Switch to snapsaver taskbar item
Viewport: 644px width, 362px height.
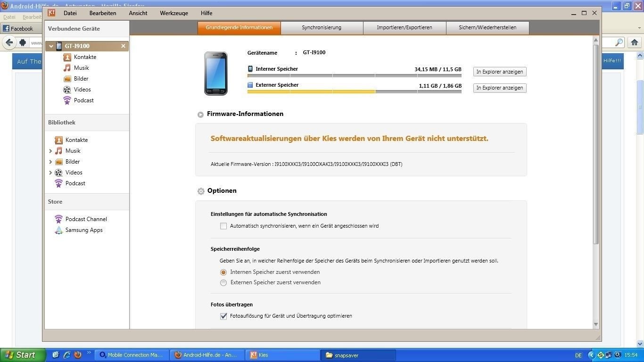click(358, 355)
